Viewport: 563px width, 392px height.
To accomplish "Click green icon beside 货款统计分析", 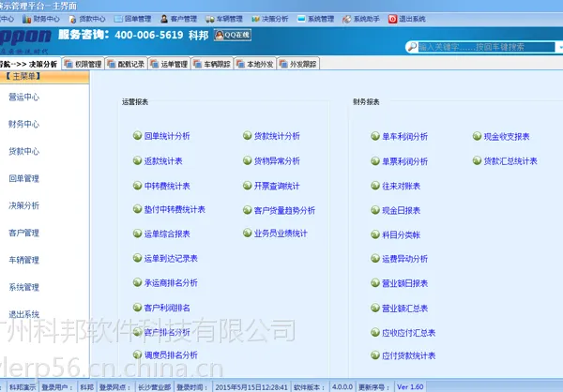I will 248,135.
